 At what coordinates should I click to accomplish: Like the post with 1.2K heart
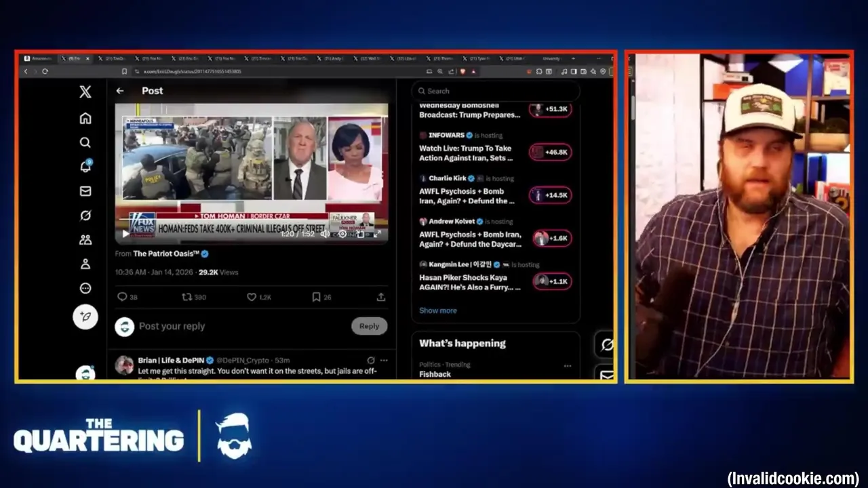[251, 297]
